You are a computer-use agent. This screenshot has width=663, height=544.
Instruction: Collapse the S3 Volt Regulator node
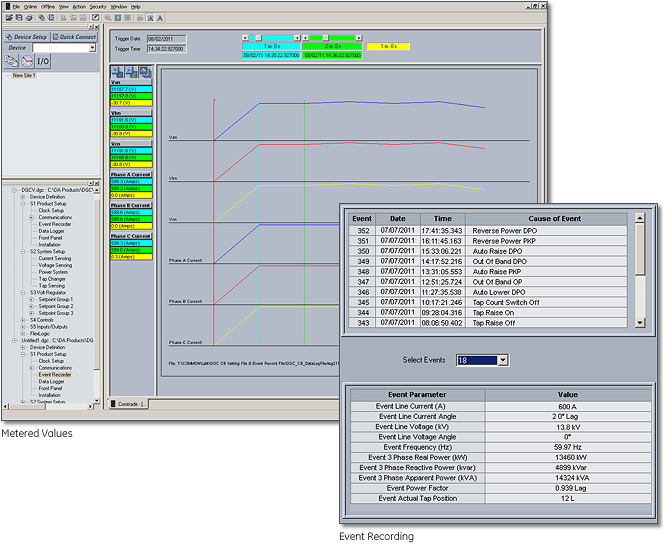coord(22,291)
